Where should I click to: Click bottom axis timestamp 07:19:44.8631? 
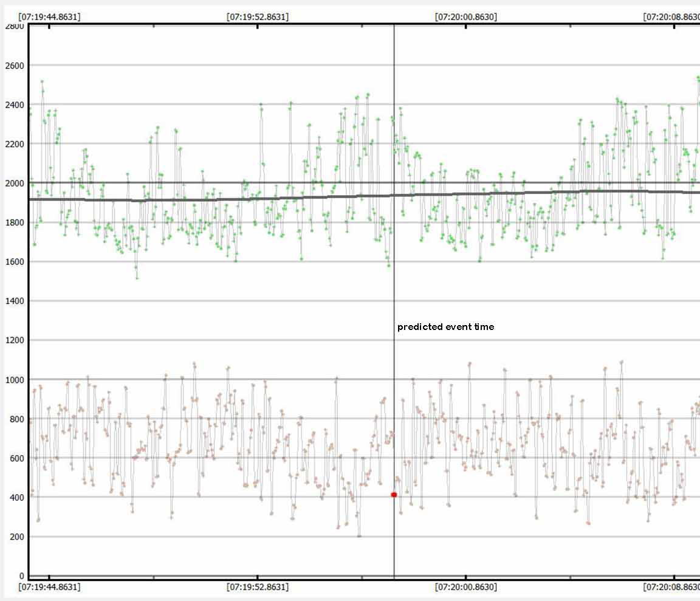(49, 587)
